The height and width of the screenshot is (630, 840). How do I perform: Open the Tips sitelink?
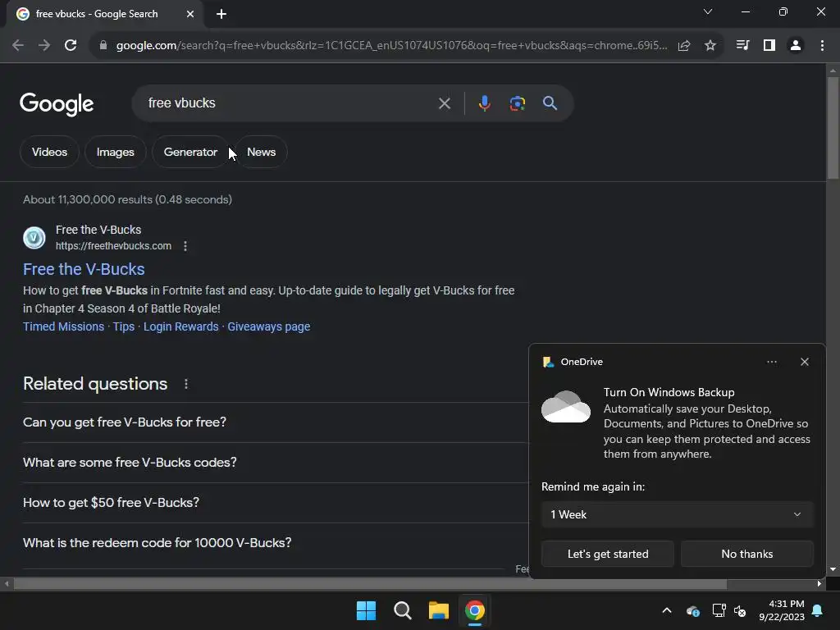click(x=124, y=326)
